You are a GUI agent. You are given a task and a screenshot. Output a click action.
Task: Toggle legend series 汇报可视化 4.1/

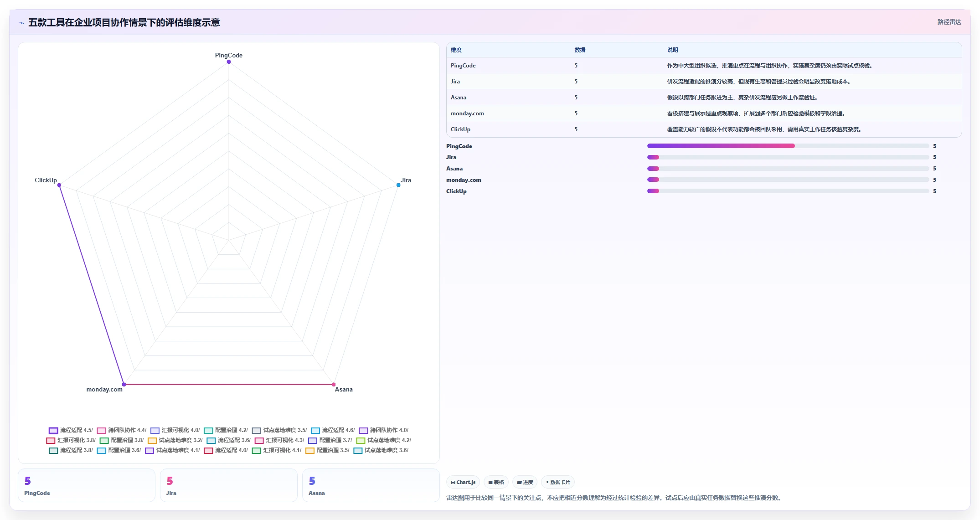(277, 450)
